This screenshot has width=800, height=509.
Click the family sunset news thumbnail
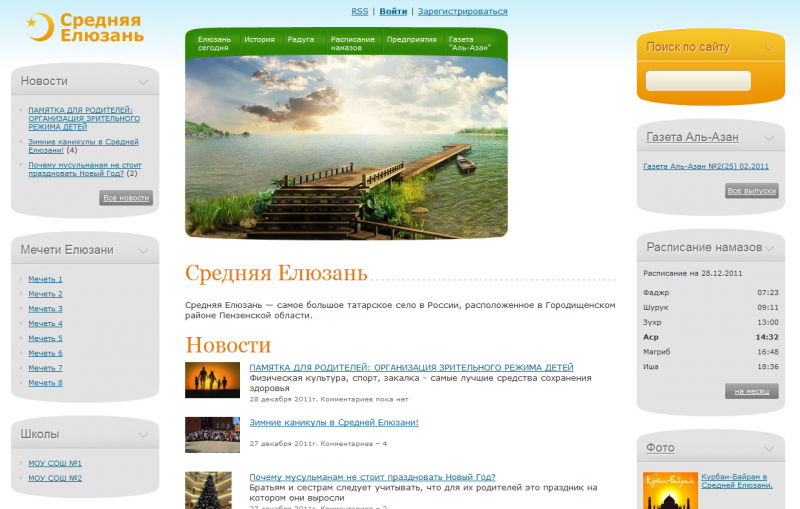tap(212, 380)
